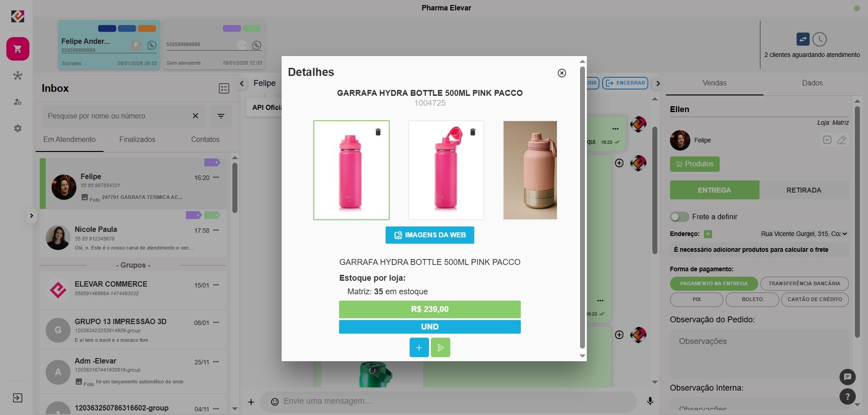Click the Observação do Pedido text area
Screen dimensions: 868x415
click(759, 354)
